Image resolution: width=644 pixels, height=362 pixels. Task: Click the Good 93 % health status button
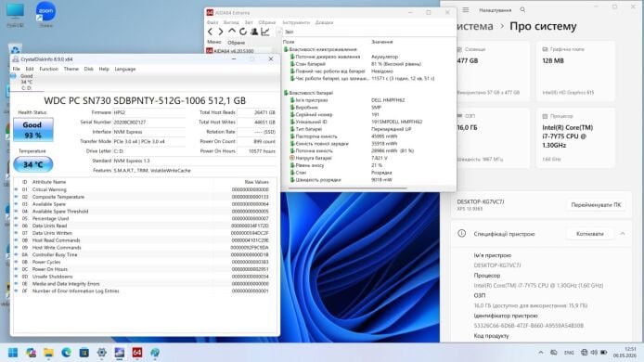(x=32, y=129)
